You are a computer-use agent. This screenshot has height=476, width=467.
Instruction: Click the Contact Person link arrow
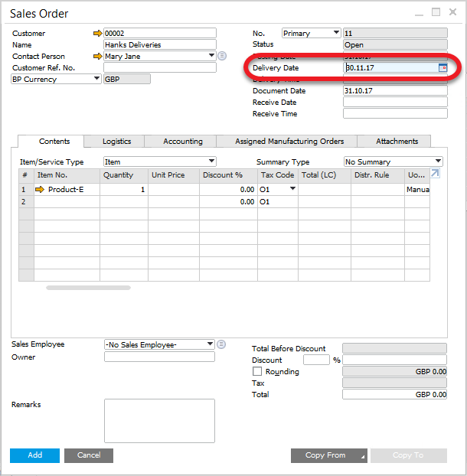click(x=97, y=57)
